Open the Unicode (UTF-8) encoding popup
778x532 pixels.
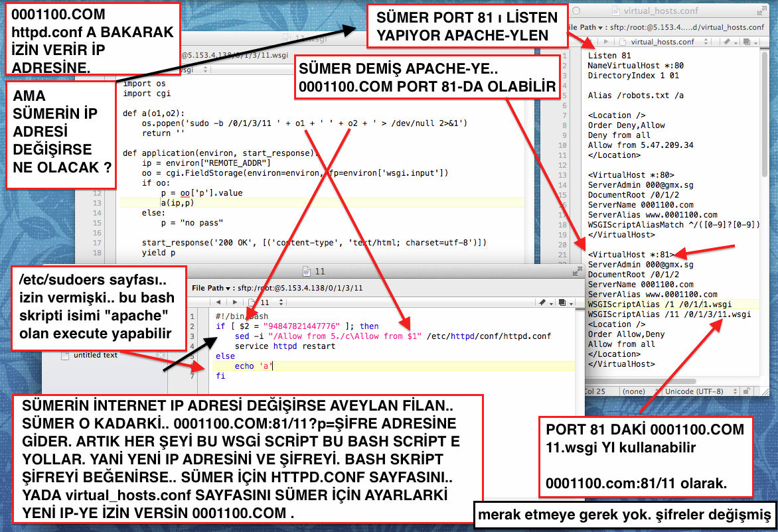[x=700, y=391]
